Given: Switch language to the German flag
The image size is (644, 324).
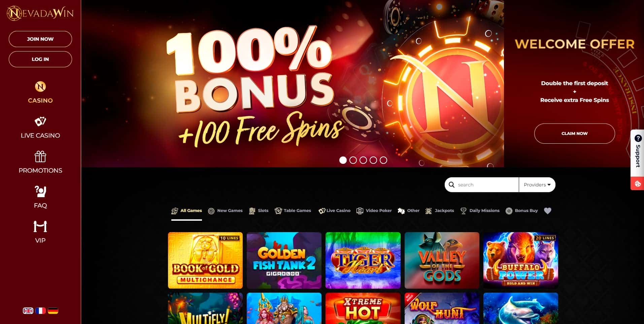Looking at the screenshot, I should (x=53, y=311).
